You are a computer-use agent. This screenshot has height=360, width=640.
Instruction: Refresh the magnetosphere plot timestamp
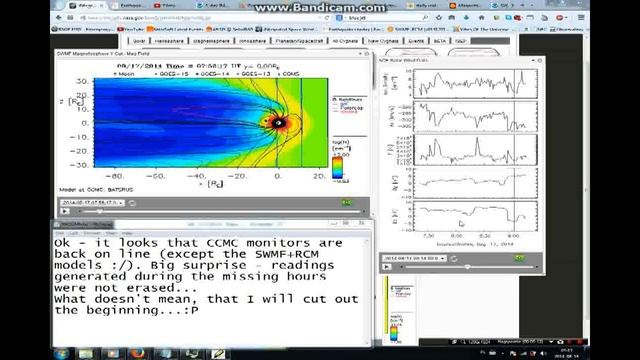131,202
